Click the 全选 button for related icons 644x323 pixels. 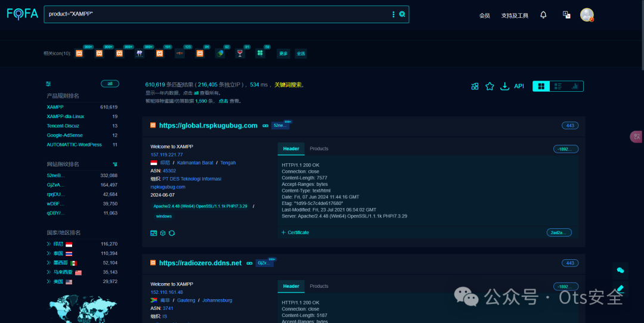tap(301, 54)
